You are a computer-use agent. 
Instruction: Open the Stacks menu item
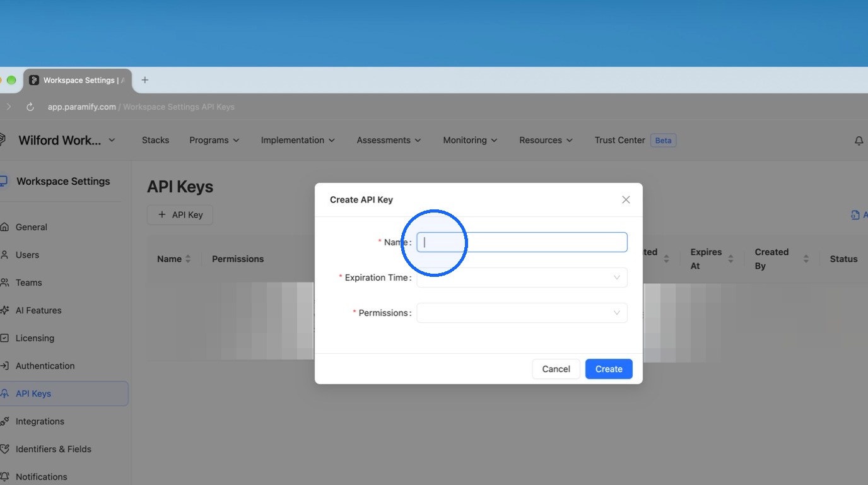155,140
